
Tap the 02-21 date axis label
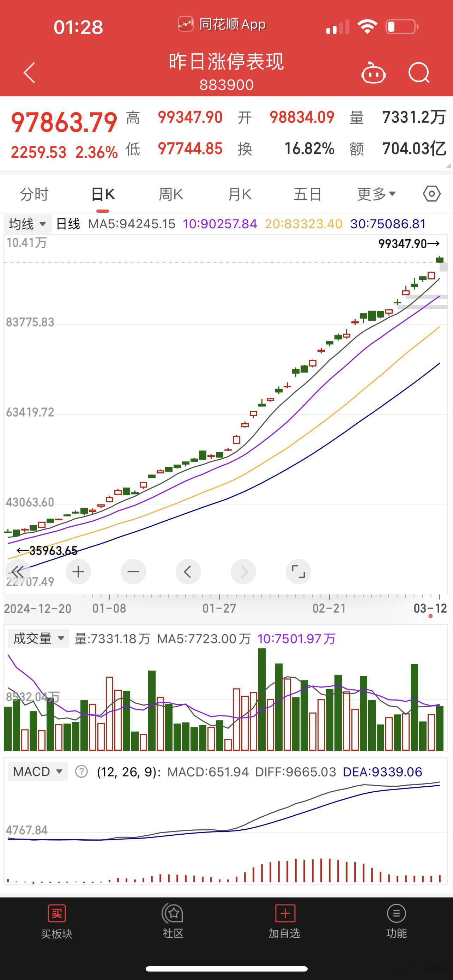(329, 608)
